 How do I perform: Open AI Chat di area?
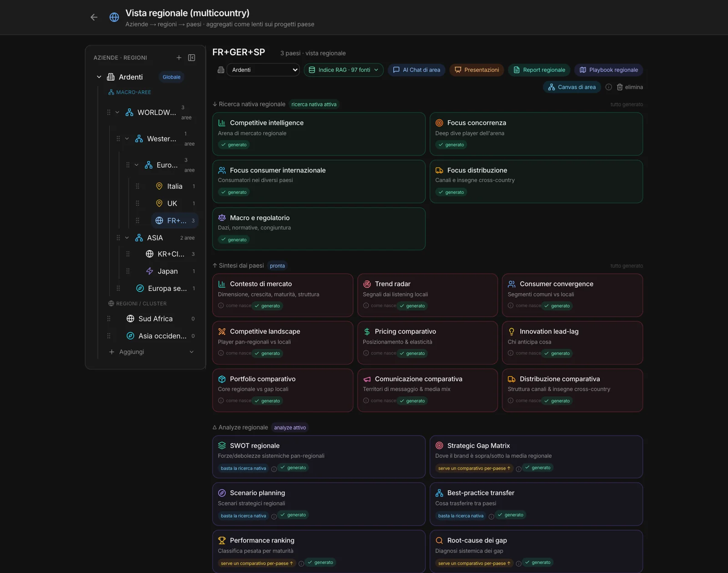pyautogui.click(x=417, y=70)
